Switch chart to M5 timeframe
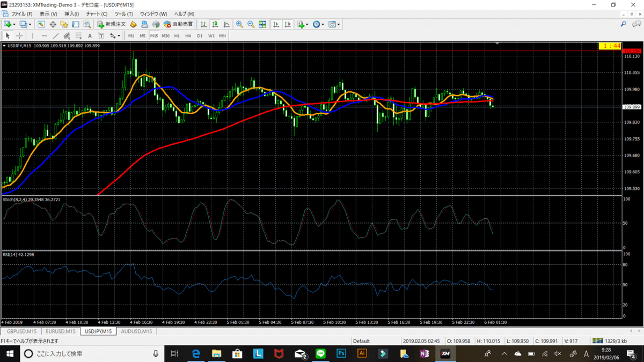Screen dimensions: 644x362 pyautogui.click(x=143, y=35)
